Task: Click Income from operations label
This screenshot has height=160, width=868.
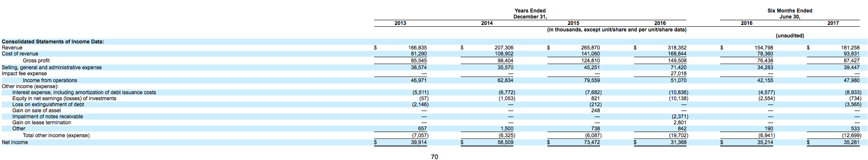Action: tap(50, 80)
